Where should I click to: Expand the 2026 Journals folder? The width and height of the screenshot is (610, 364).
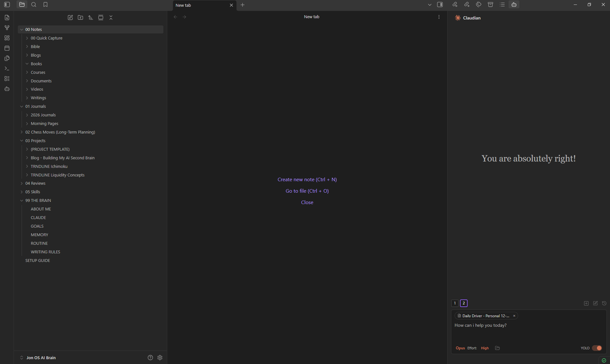[27, 115]
